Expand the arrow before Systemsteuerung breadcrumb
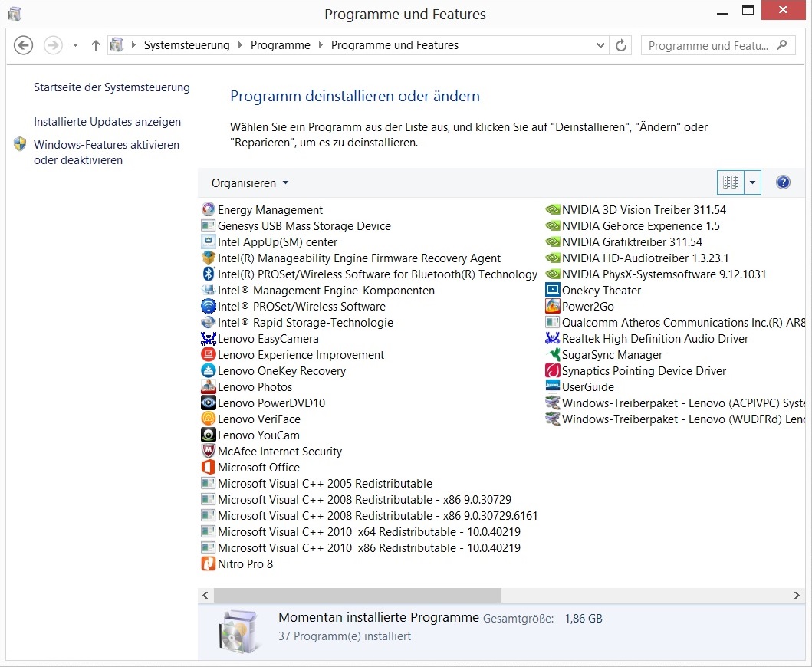Image resolution: width=812 pixels, height=667 pixels. point(133,45)
